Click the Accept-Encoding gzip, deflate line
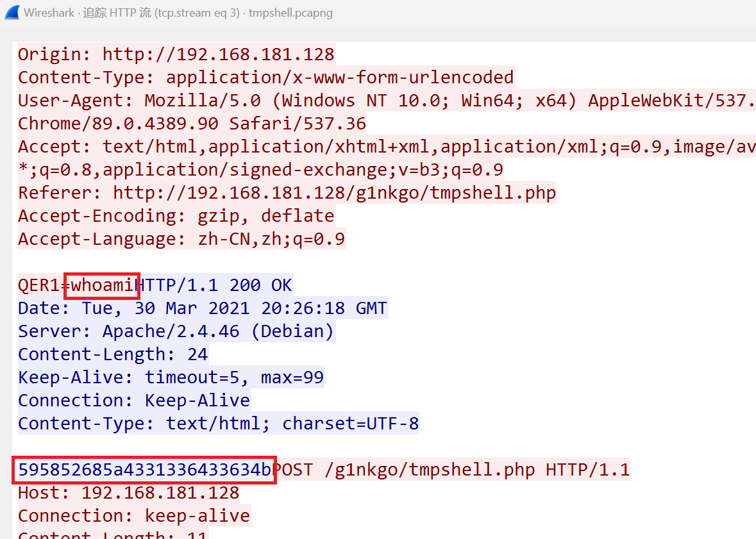Screen dimensions: 756x539 pos(176,216)
